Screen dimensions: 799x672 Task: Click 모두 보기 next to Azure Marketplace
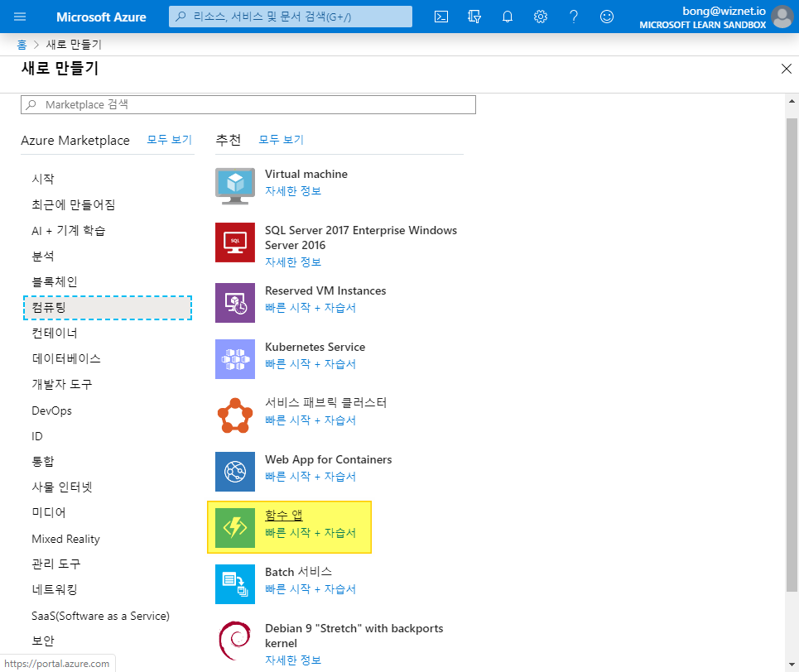169,140
